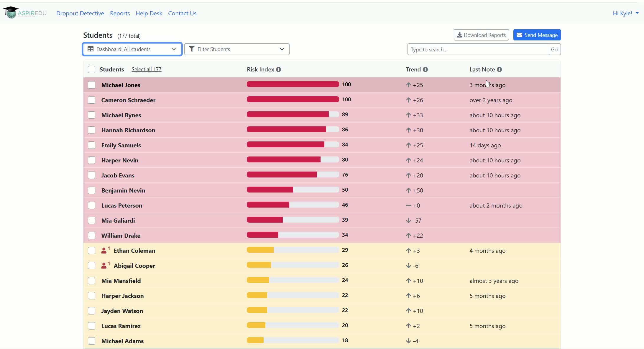Open Jacob Evans's student record
The height and width of the screenshot is (349, 644).
pyautogui.click(x=118, y=175)
